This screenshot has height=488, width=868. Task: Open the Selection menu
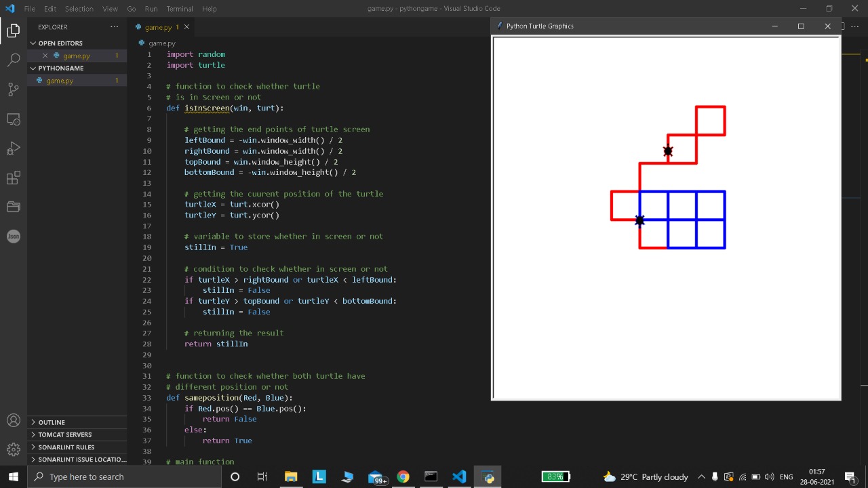pos(79,9)
